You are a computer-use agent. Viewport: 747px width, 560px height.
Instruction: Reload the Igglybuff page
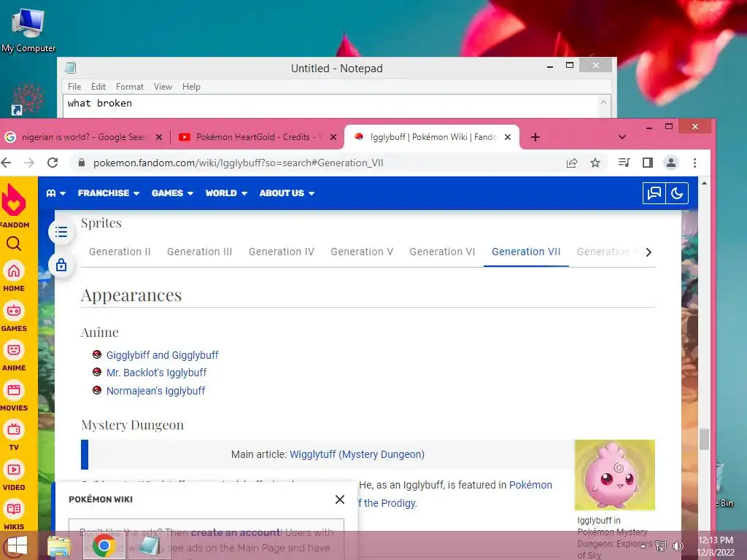(x=53, y=163)
